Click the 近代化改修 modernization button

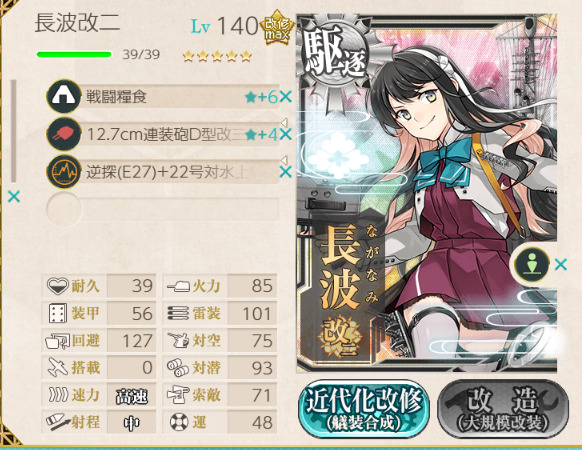click(364, 408)
